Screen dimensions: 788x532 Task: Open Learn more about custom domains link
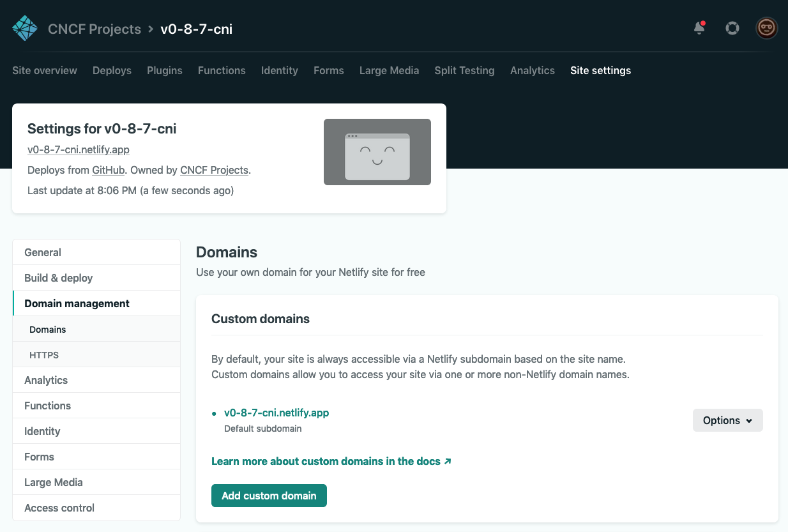[x=331, y=461]
